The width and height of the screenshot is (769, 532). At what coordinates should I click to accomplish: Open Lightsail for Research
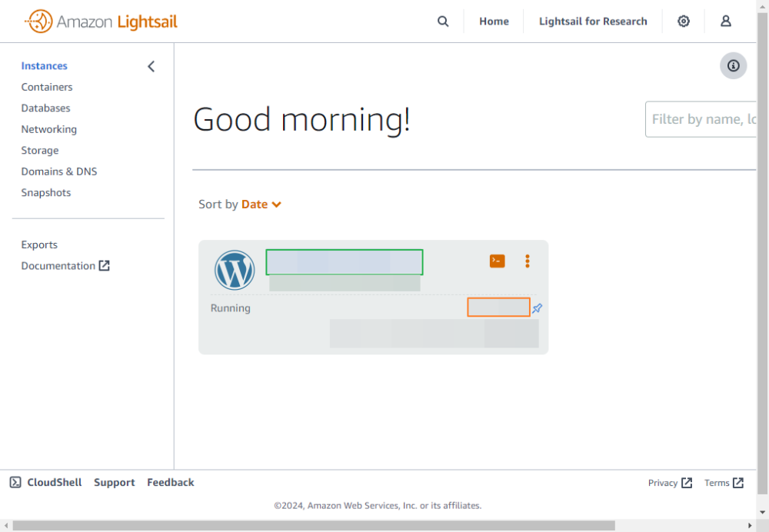(593, 22)
